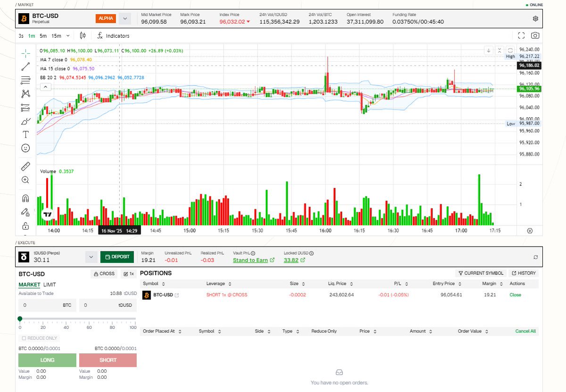Switch to the 5m timeframe
The width and height of the screenshot is (566, 392).
tap(43, 36)
